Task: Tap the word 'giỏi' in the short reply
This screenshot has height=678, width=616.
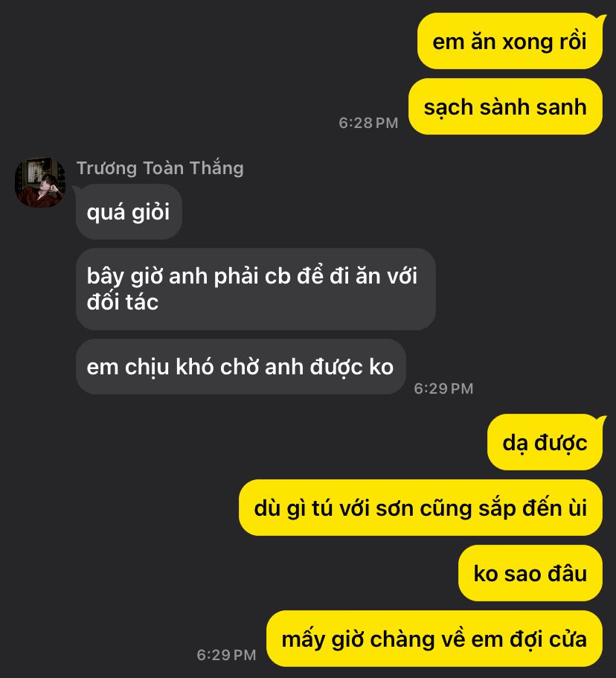Action: (150, 212)
